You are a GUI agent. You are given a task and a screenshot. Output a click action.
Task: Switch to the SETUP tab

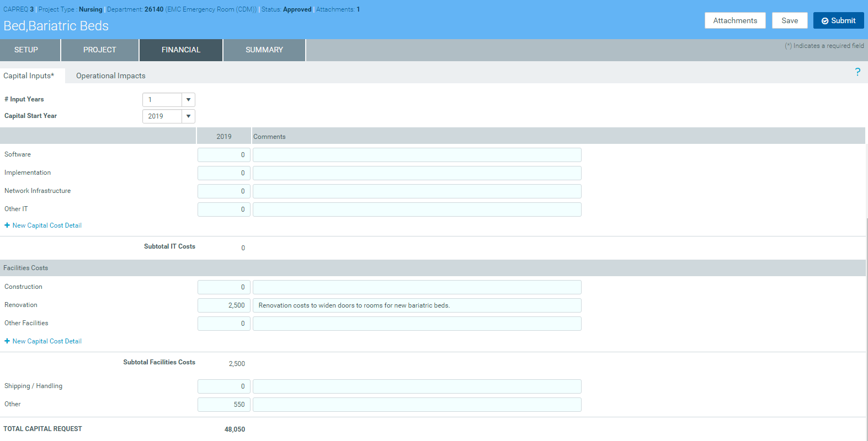(26, 50)
